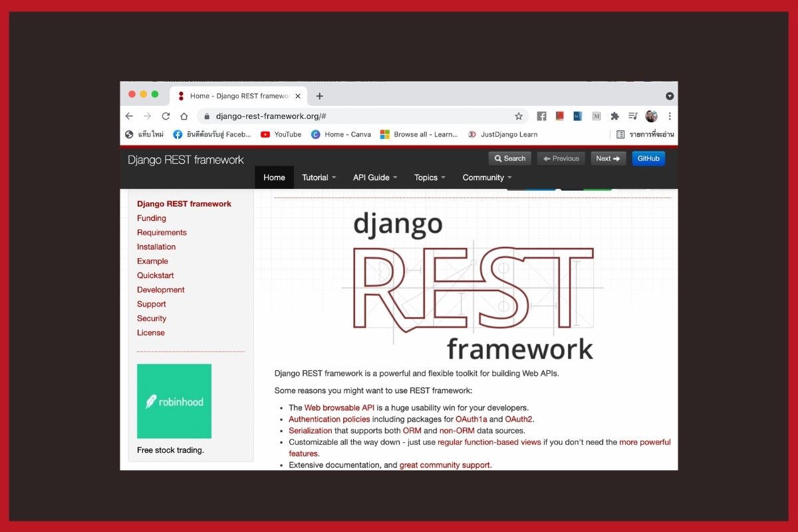Open the Chrome three-dot menu
The height and width of the screenshot is (532, 798).
click(x=669, y=116)
